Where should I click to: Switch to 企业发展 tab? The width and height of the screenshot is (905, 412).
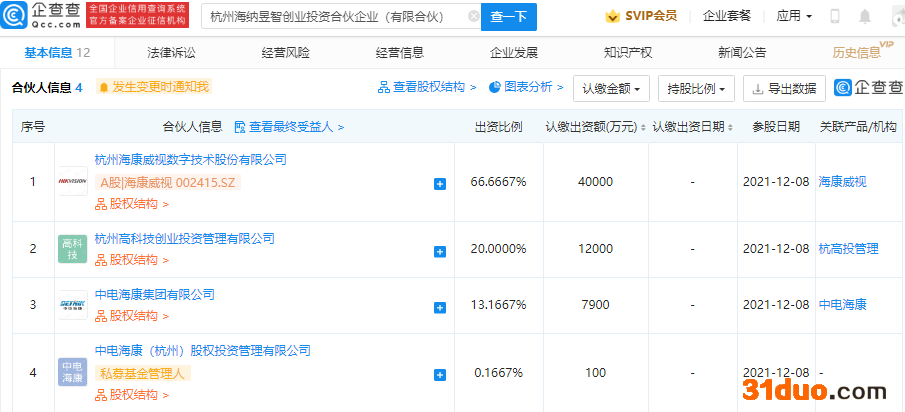(514, 53)
